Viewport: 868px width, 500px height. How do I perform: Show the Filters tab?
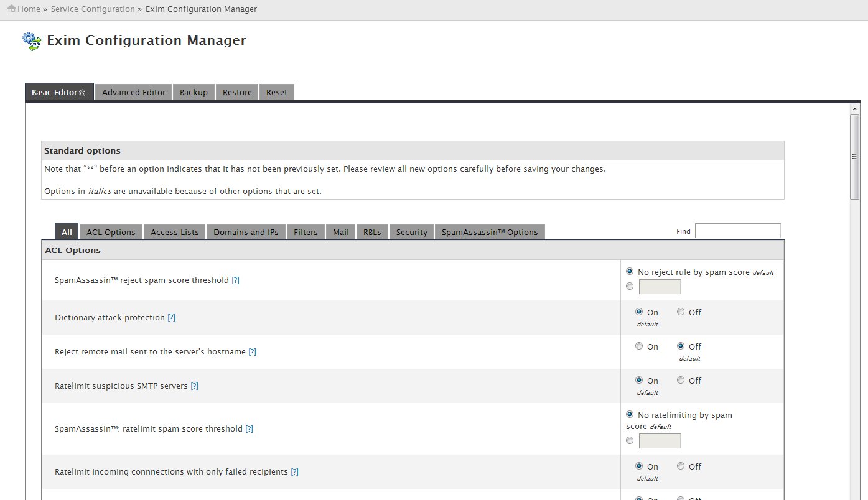point(306,232)
